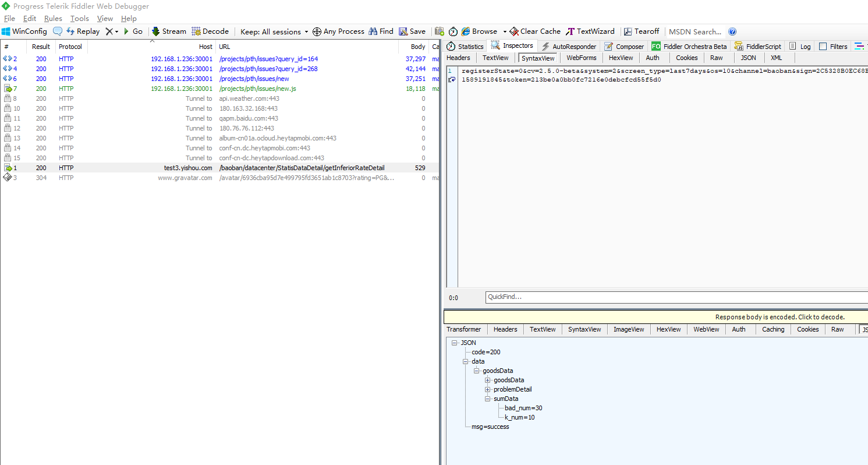Image resolution: width=868 pixels, height=465 pixels.
Task: Click the timer stopwatch toolbar icon
Action: 453,31
